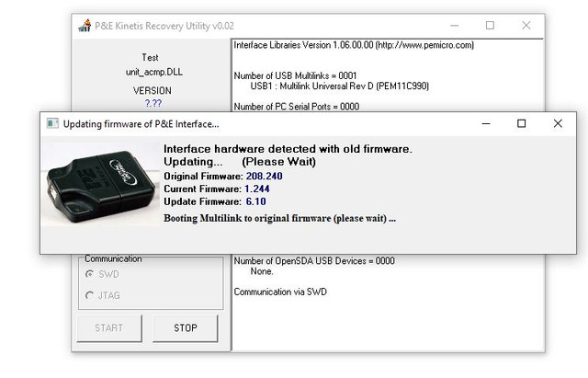
Task: Minimize the Updating firmware dialog
Action: click(x=486, y=123)
